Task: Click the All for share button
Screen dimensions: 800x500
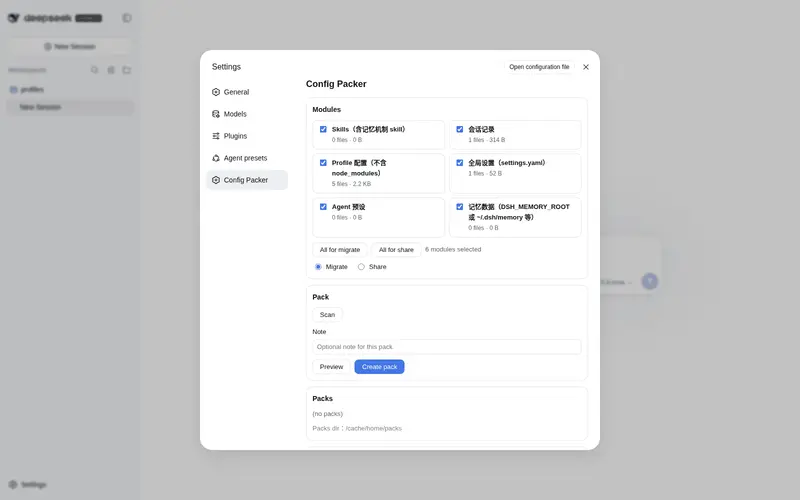Action: point(396,249)
